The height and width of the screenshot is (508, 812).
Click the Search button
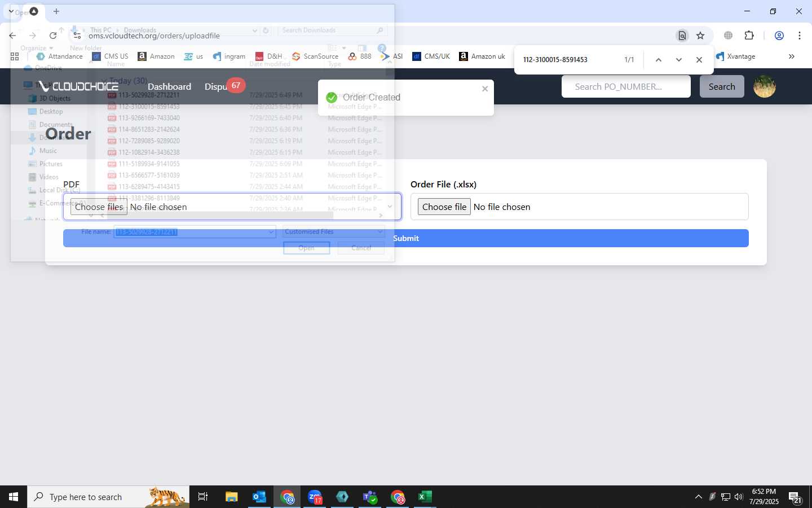pos(722,86)
